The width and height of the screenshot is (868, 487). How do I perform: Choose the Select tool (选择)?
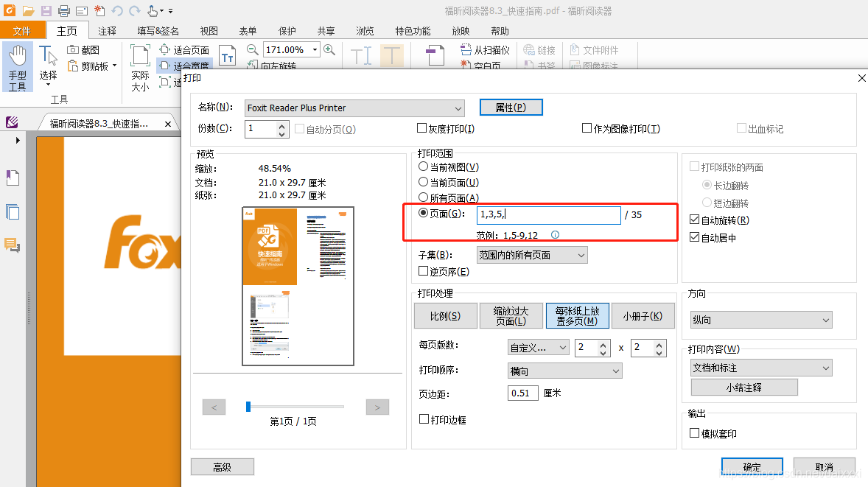48,64
